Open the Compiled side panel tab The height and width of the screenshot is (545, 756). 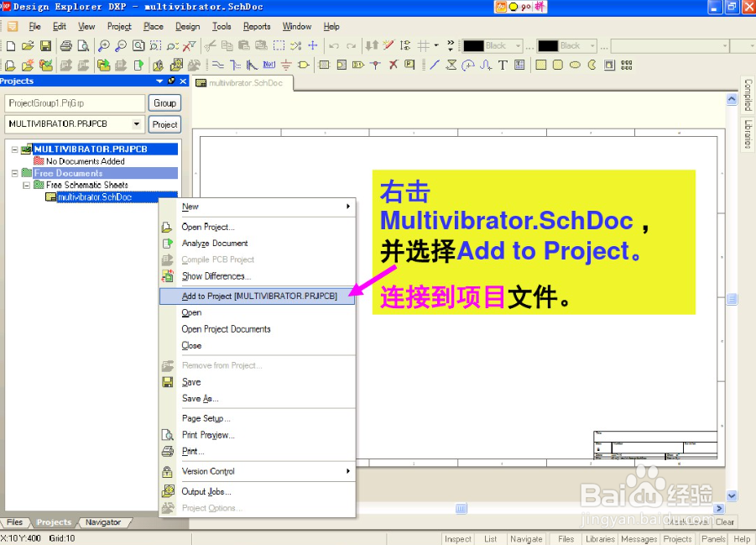point(748,95)
